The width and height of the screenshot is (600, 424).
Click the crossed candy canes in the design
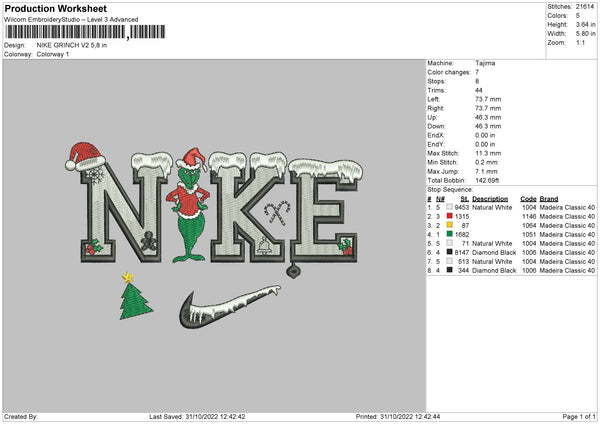pos(276,213)
